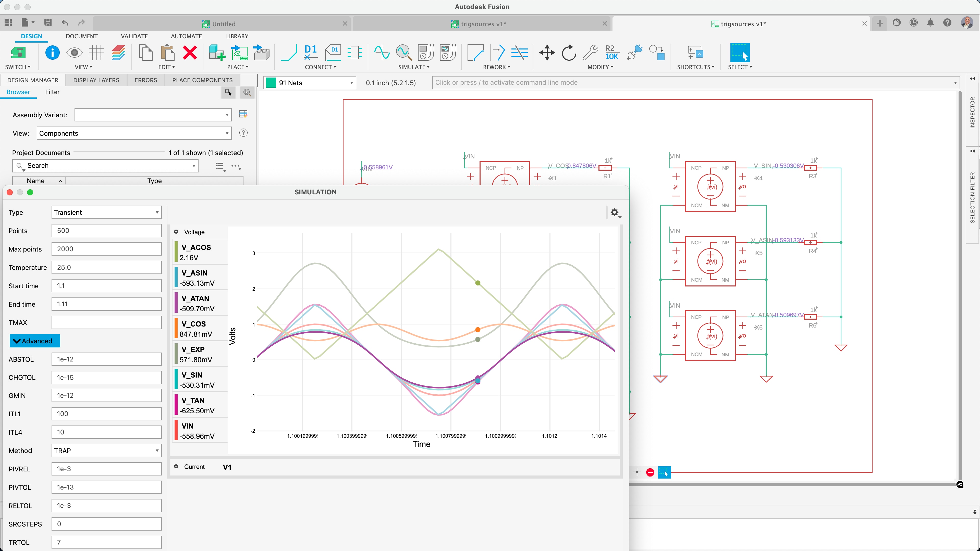Screen dimensions: 980x551
Task: Click the command line input field
Action: pyautogui.click(x=685, y=82)
